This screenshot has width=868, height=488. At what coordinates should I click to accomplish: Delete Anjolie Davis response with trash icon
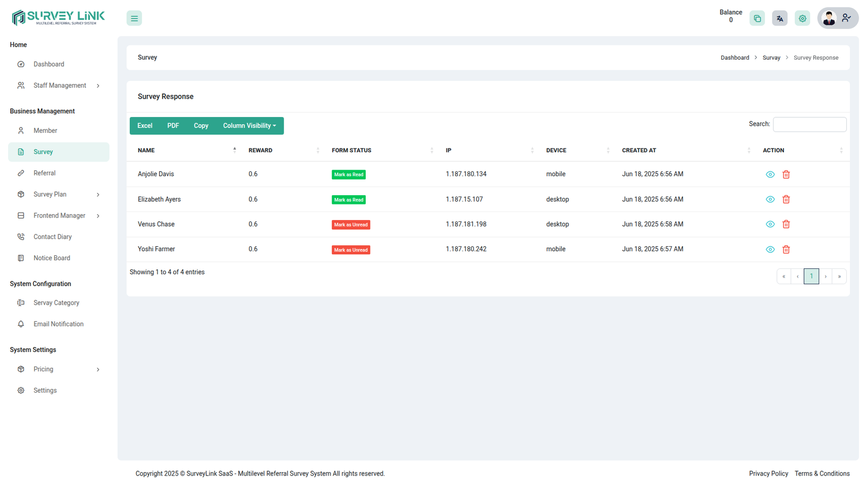(786, 175)
